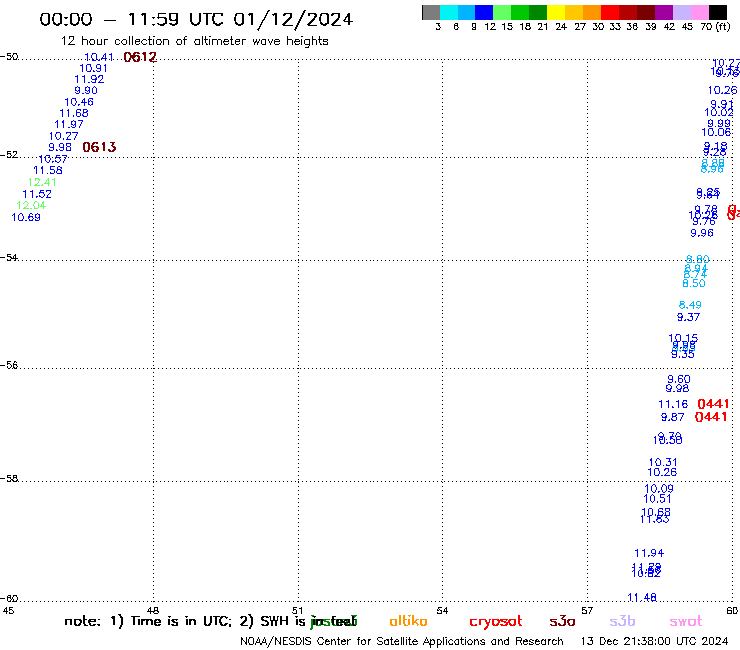740x650 pixels.
Task: Click the light green 15 ft swatch
Action: coord(502,12)
